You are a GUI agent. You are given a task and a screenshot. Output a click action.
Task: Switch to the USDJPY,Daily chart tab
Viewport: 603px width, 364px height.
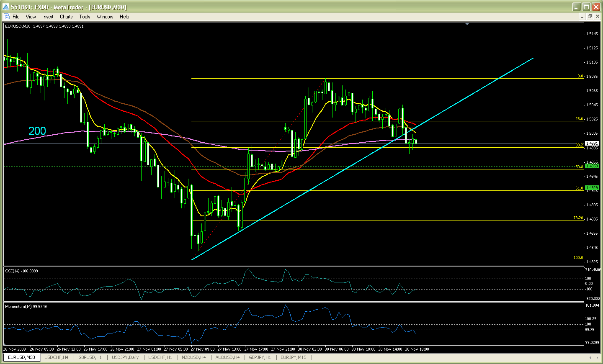[x=125, y=357]
